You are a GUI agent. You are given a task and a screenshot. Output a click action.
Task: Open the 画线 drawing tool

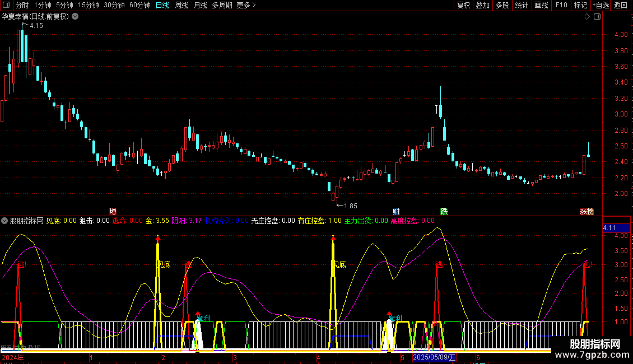(541, 6)
